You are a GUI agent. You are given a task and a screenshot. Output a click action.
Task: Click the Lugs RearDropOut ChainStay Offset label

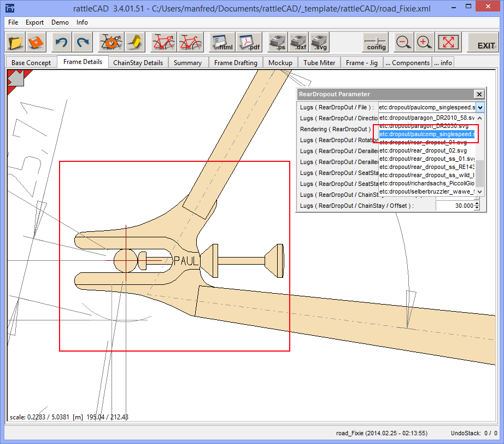pos(356,206)
